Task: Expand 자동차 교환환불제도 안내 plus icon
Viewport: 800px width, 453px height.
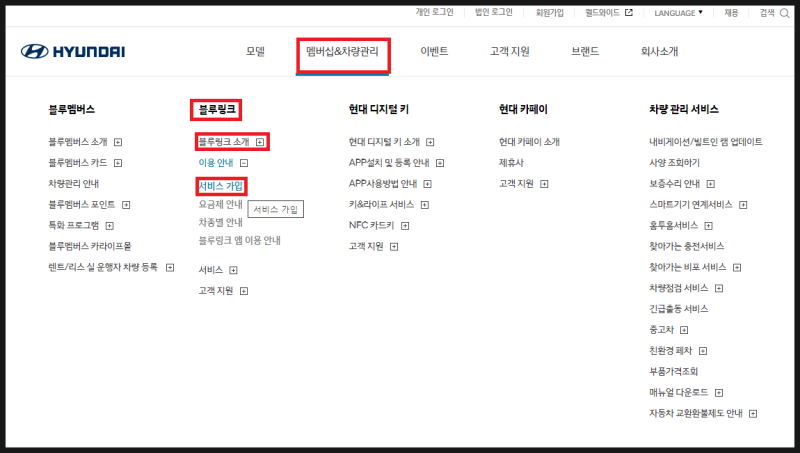Action: pos(753,414)
